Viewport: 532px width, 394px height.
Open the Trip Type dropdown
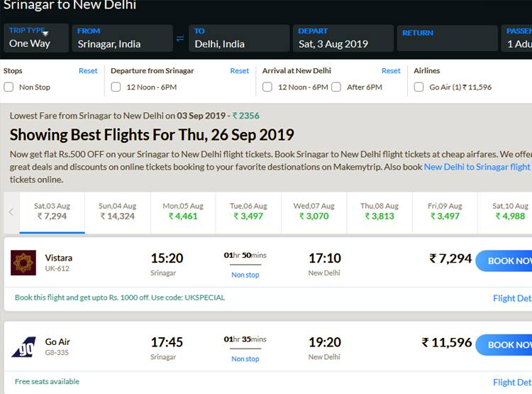tap(35, 38)
